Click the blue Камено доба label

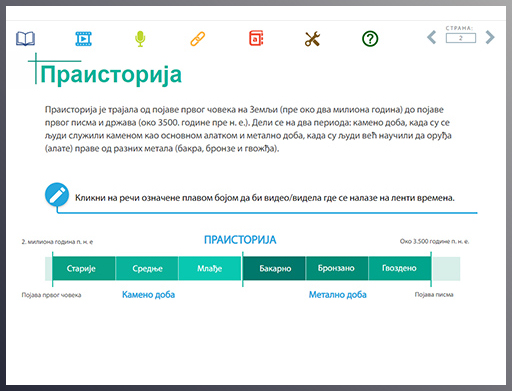coord(148,295)
